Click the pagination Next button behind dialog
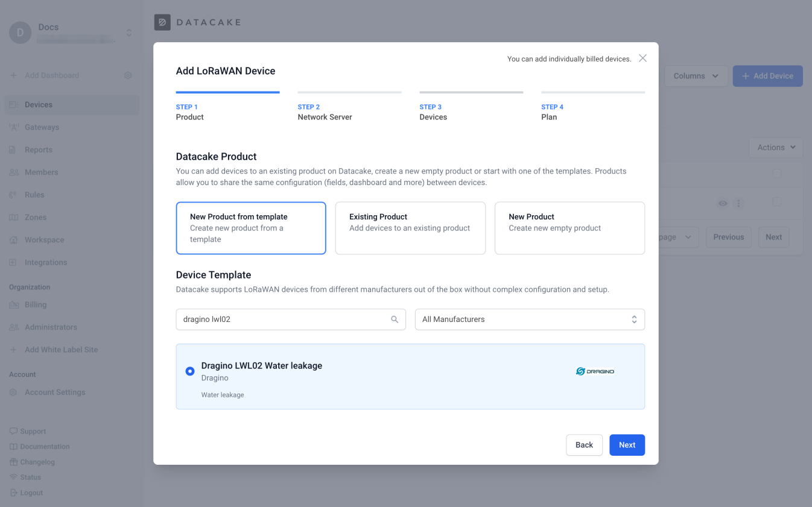 click(774, 238)
